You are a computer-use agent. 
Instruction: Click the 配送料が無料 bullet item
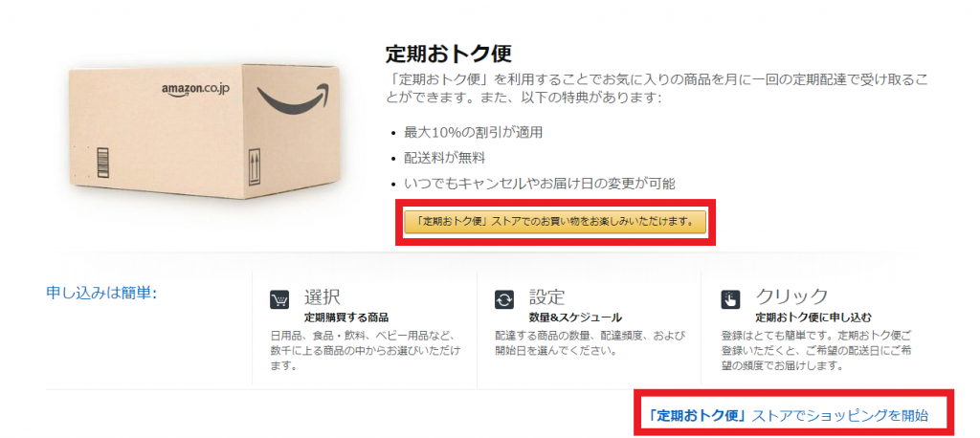(x=444, y=158)
